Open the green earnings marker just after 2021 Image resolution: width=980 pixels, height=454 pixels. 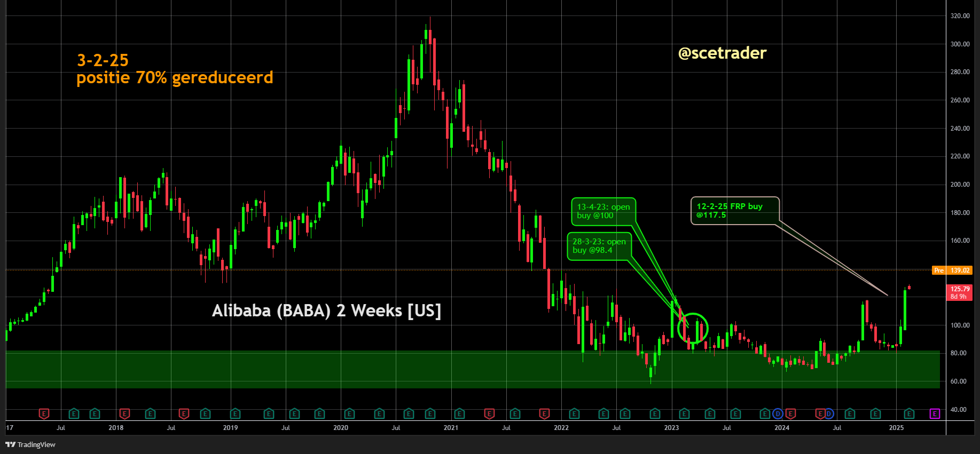coord(459,413)
